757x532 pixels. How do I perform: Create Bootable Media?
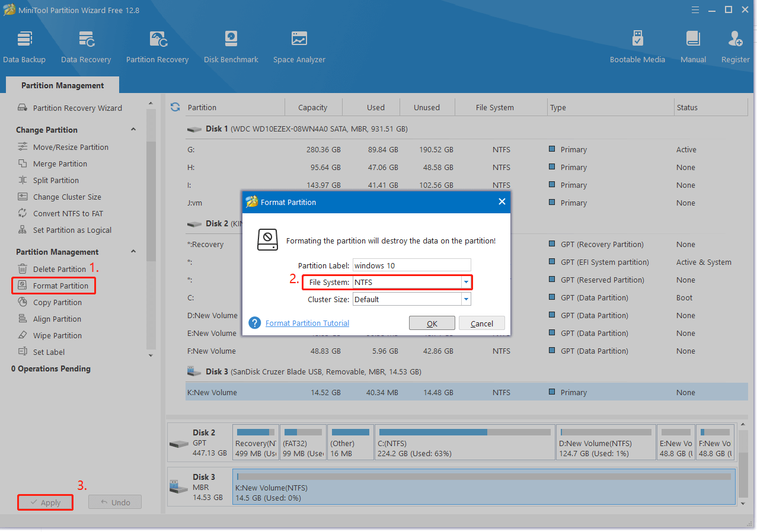pyautogui.click(x=637, y=46)
